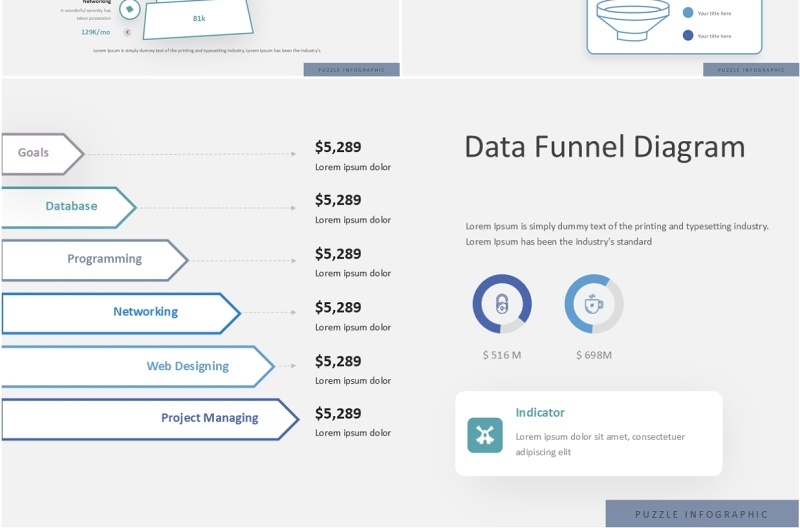
Task: Click the padlock icon in the donut chart
Action: [x=502, y=304]
